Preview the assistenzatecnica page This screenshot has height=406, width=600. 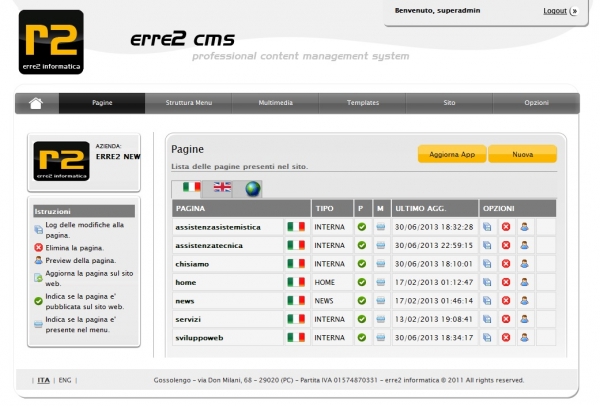(x=525, y=245)
